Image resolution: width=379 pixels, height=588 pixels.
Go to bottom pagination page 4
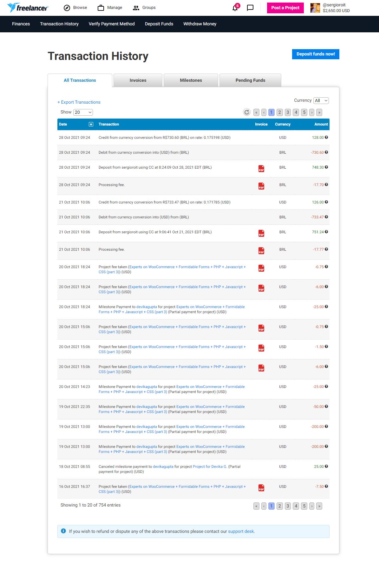coord(296,506)
